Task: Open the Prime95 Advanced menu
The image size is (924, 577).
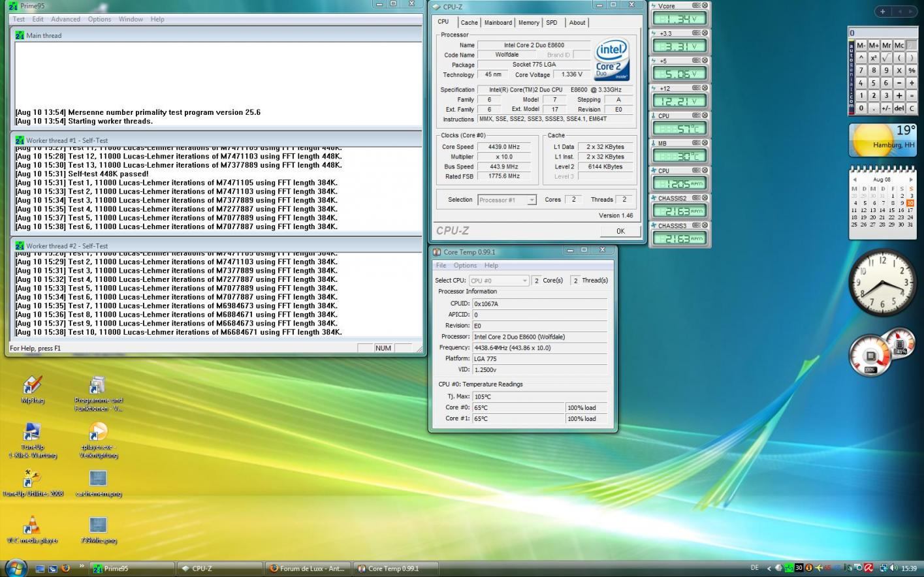Action: coord(65,19)
